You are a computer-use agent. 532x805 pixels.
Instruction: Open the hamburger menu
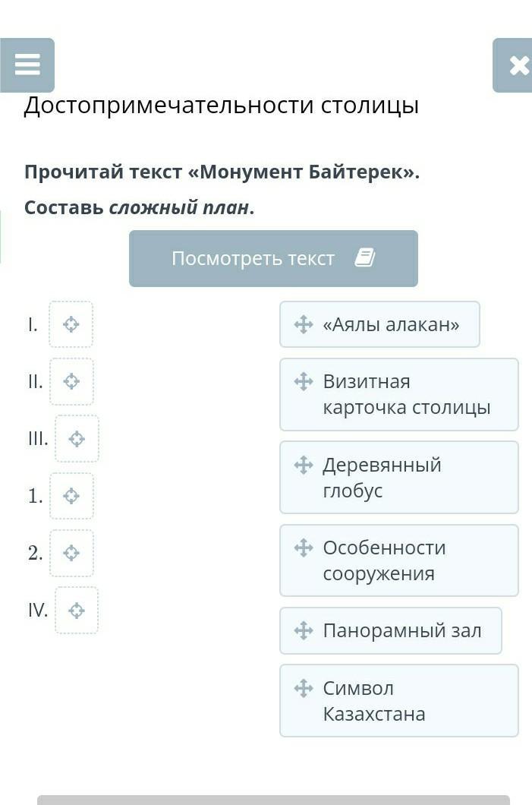click(x=27, y=65)
